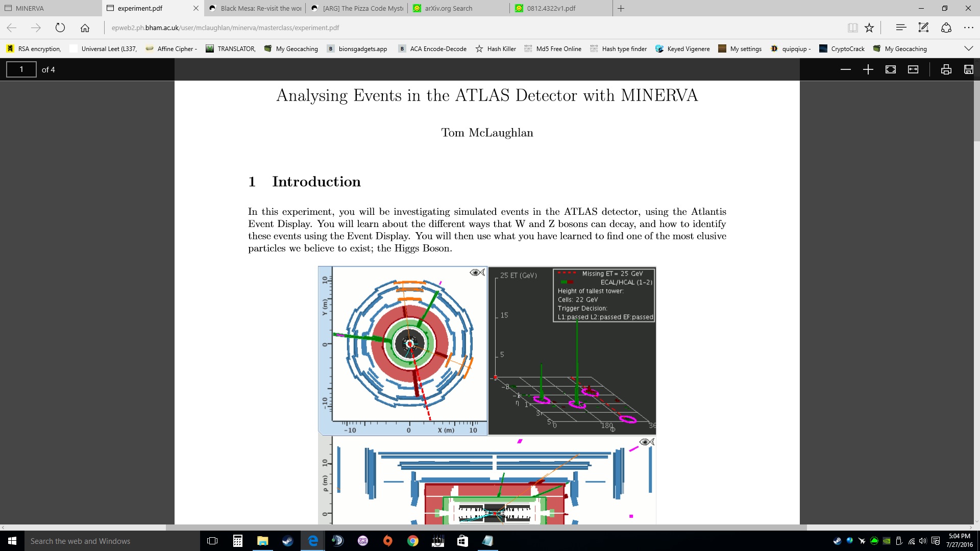
Task: Zoom out the PDF with minus icon
Action: 845,69
